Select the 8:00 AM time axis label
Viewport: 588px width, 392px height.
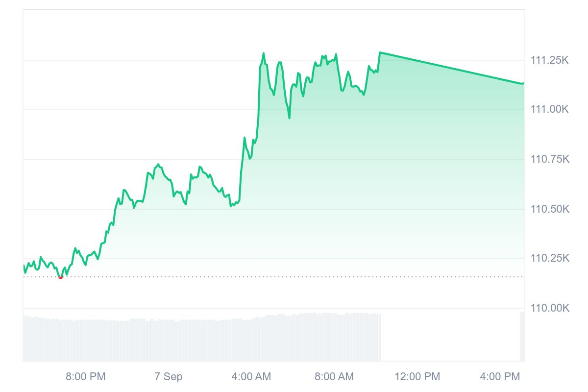[334, 377]
